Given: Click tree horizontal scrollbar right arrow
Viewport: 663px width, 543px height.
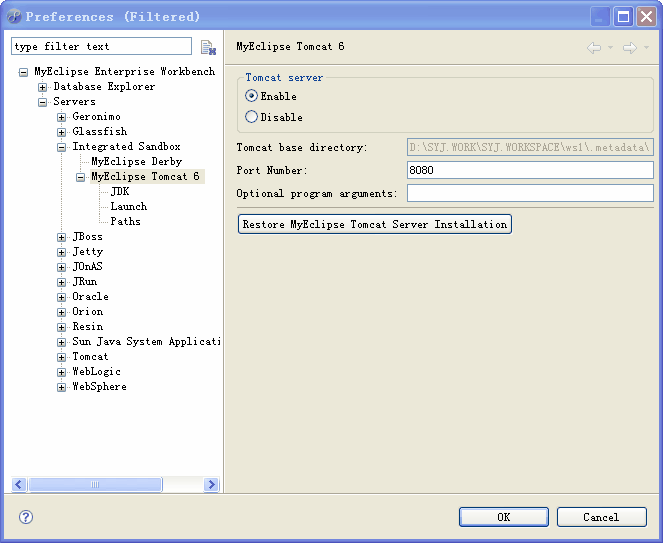Looking at the screenshot, I should [x=211, y=484].
